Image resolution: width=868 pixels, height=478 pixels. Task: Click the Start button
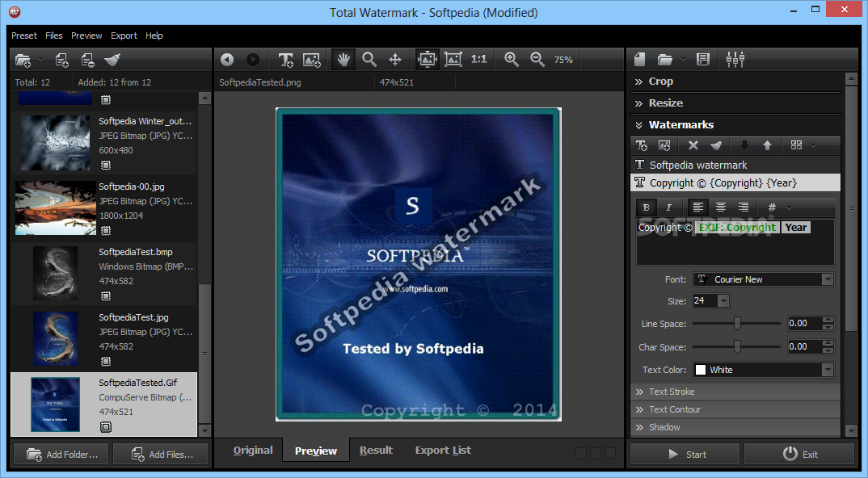tap(685, 455)
